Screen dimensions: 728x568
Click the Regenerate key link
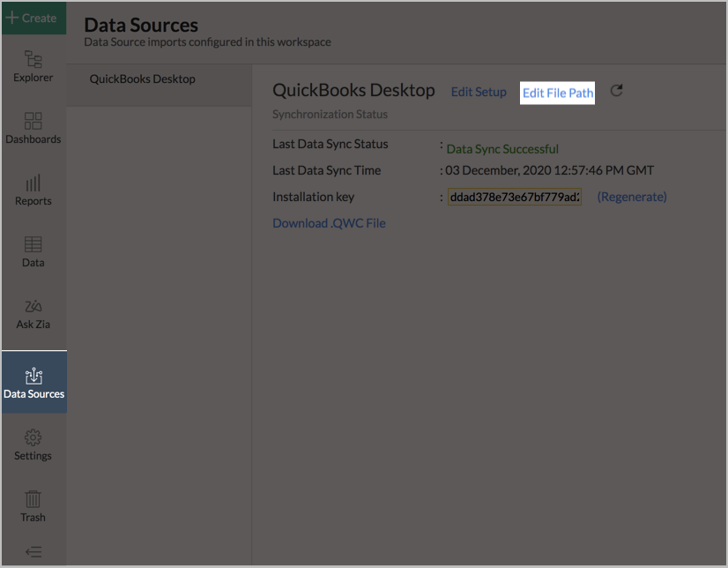click(x=632, y=197)
